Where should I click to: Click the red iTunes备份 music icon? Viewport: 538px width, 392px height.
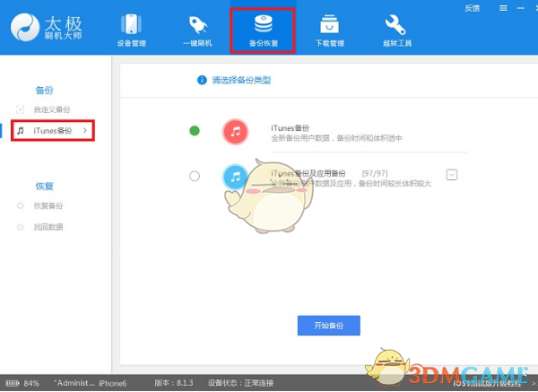click(235, 132)
